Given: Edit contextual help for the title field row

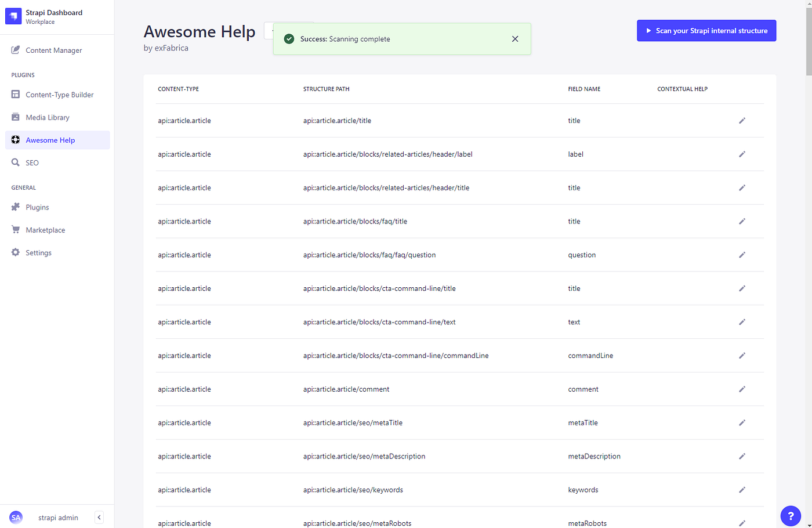Looking at the screenshot, I should coord(742,120).
